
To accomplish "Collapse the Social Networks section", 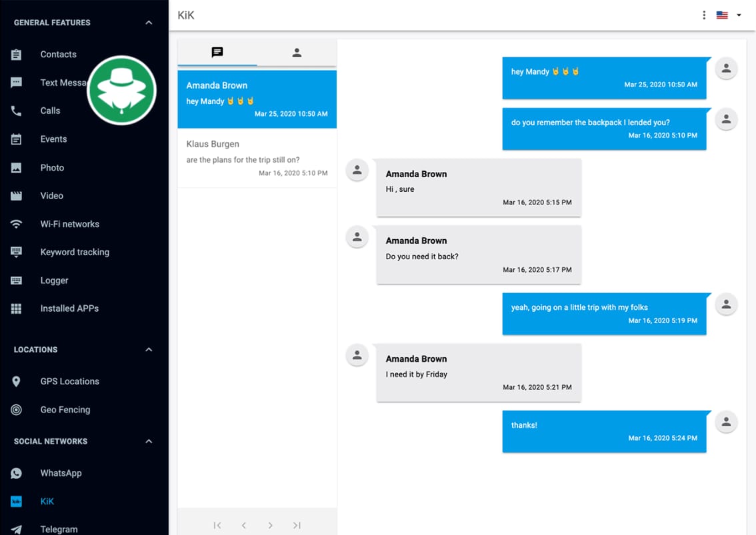I will [x=149, y=441].
